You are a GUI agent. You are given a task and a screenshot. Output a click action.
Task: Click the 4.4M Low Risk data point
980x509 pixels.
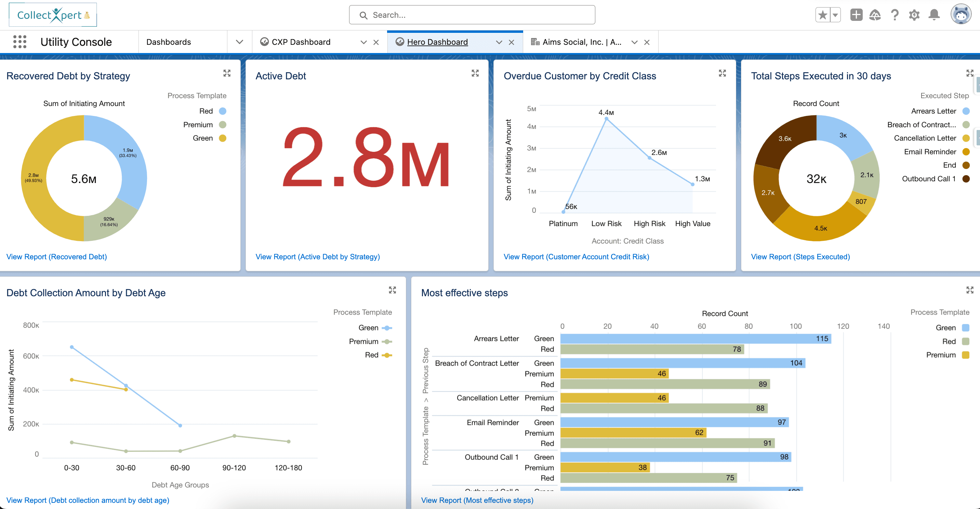point(606,119)
